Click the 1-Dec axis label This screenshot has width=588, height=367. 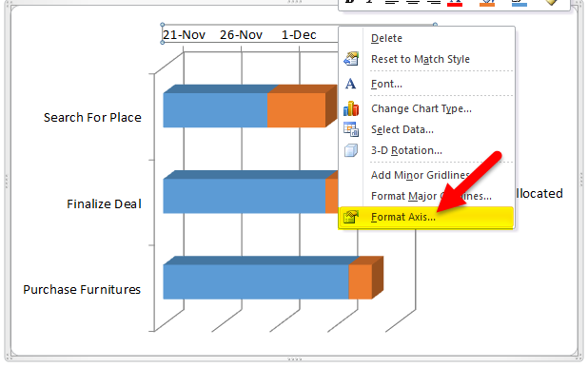point(299,35)
